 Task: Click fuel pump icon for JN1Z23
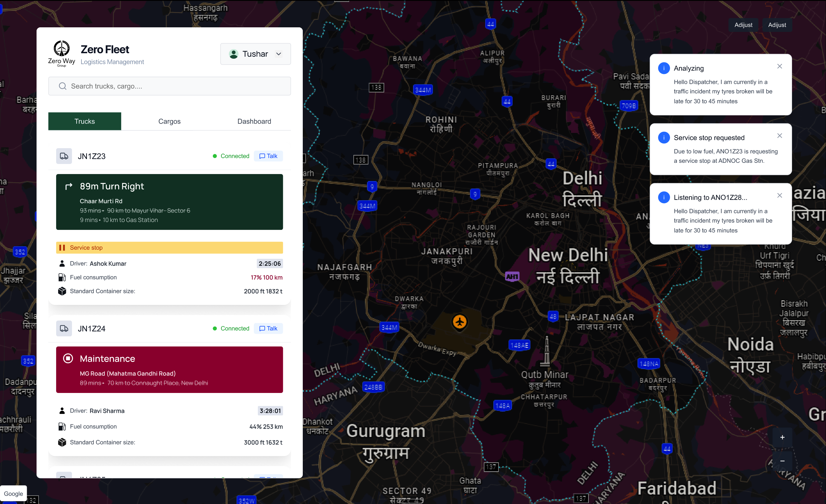click(x=62, y=277)
